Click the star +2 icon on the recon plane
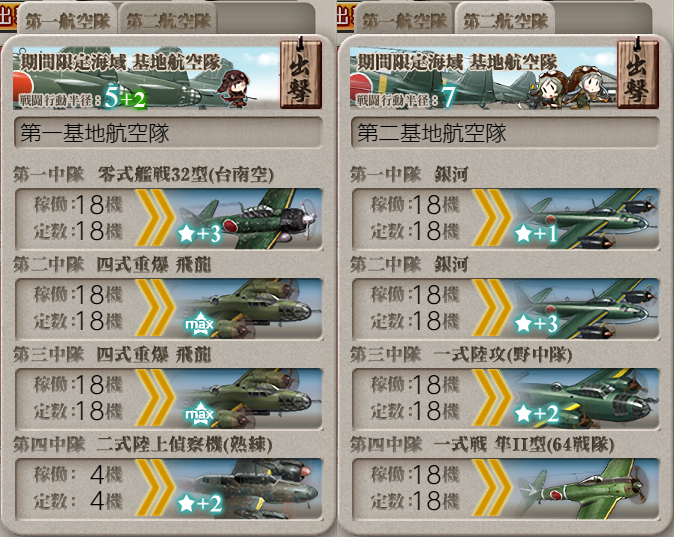Image resolution: width=674 pixels, height=537 pixels. [x=200, y=503]
